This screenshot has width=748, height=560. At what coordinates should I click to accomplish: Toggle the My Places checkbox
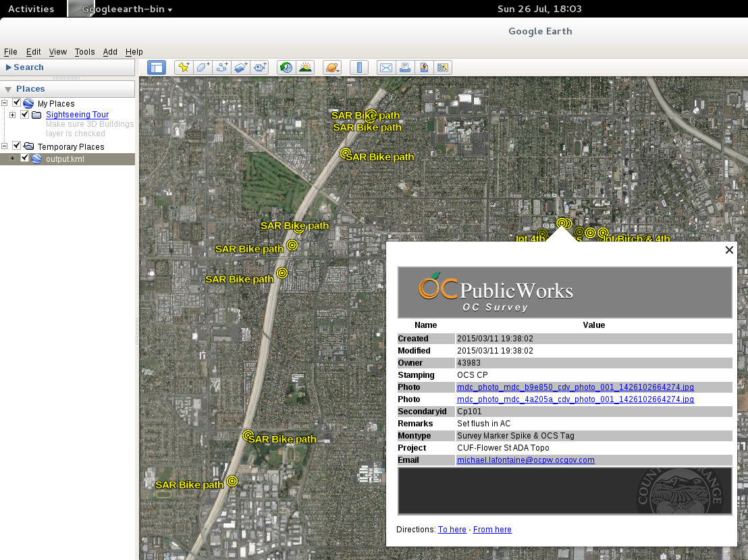(x=17, y=103)
